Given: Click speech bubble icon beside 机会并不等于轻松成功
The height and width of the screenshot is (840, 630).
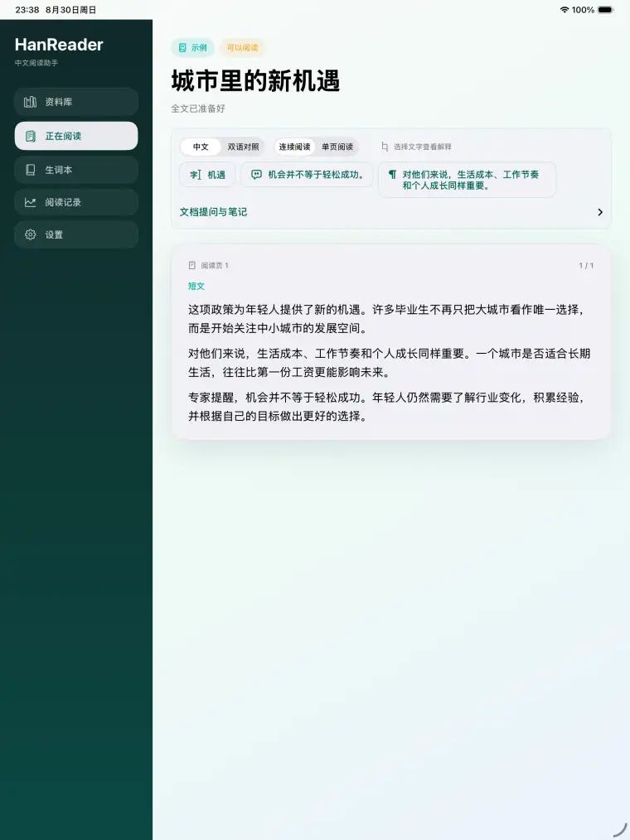Looking at the screenshot, I should [x=257, y=175].
